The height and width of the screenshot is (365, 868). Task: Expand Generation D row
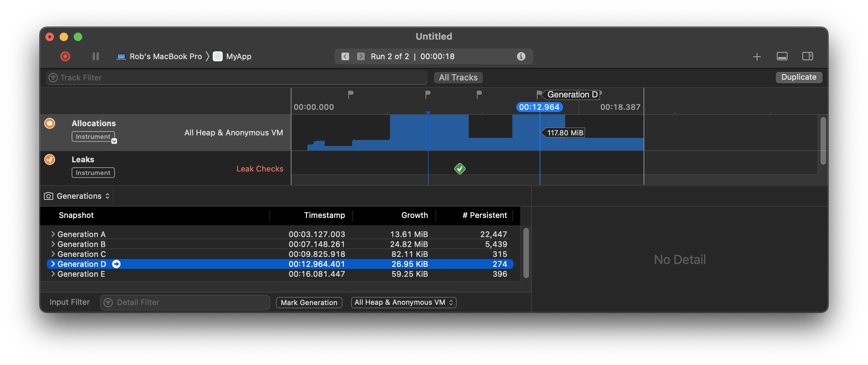coord(53,264)
